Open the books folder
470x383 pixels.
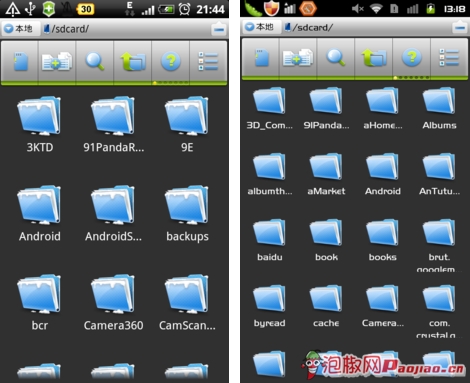click(383, 240)
